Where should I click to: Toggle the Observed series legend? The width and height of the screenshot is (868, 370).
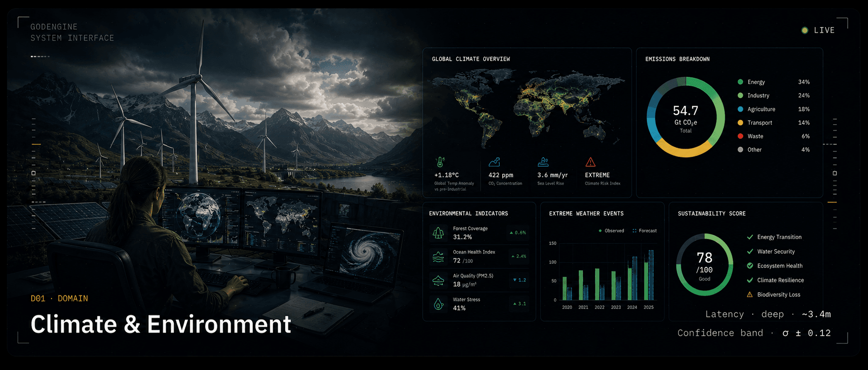(x=611, y=231)
